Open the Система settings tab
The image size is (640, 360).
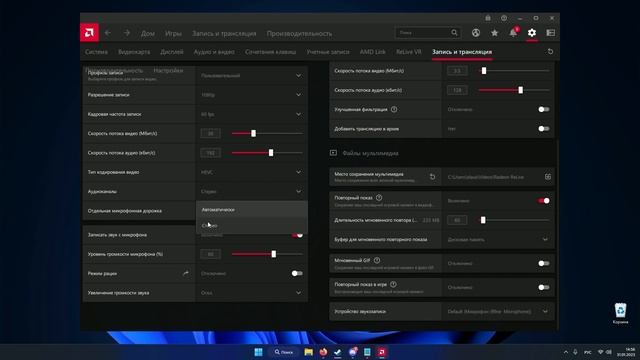96,52
